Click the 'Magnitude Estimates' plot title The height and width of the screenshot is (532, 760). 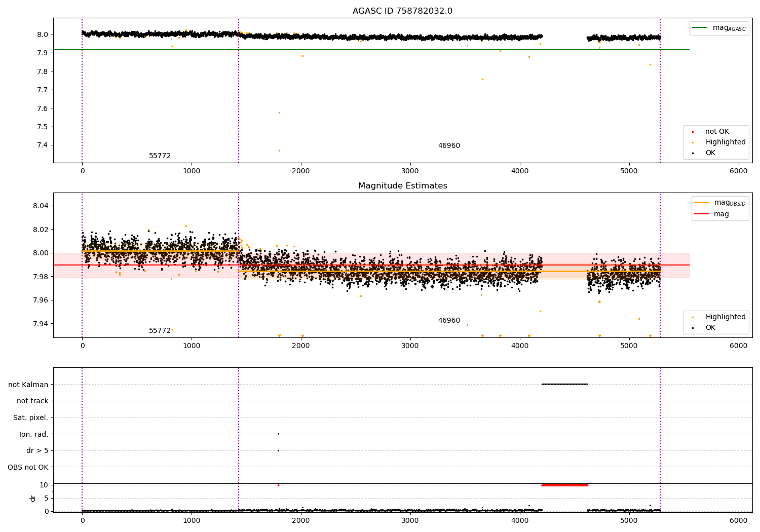pyautogui.click(x=403, y=186)
